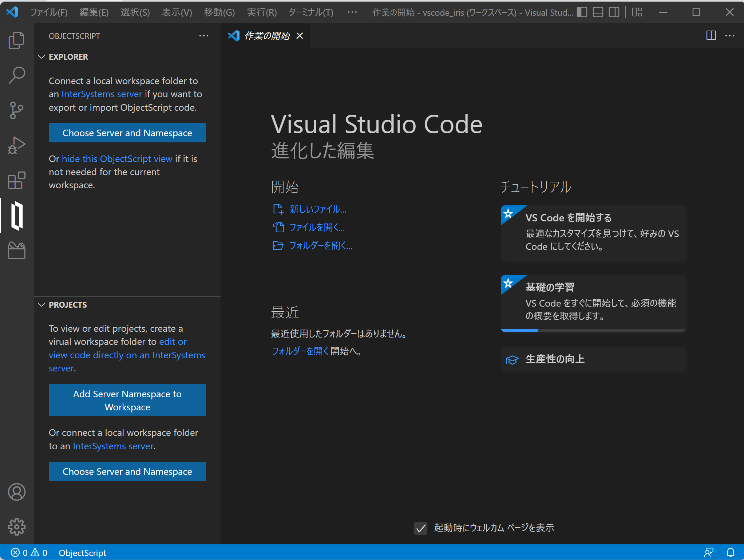
Task: Open the ターミナル(T) menu
Action: (x=310, y=12)
